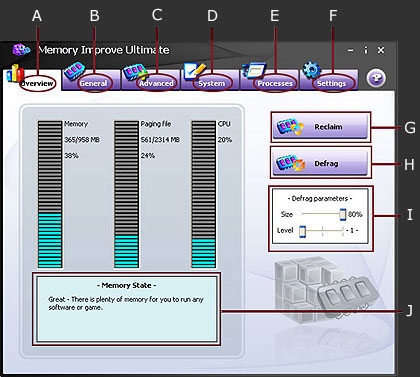Click the Memory State message box
The image size is (420, 377).
pyautogui.click(x=127, y=309)
